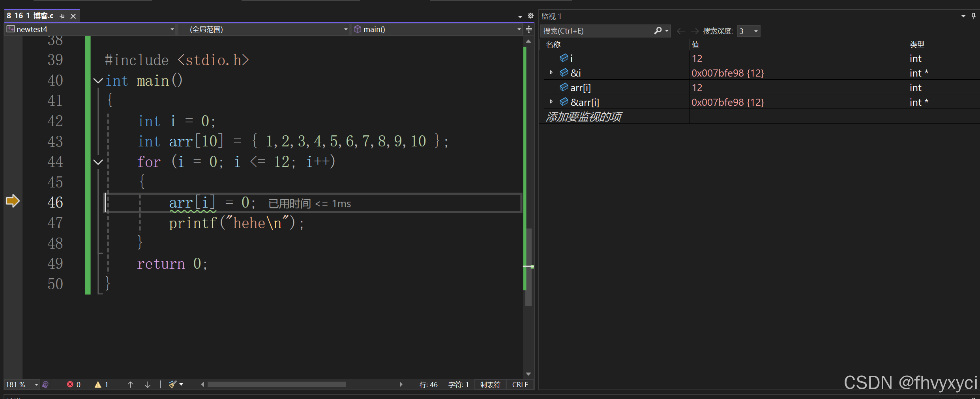Click the arr[i] = 0 statement on line 46
The width and height of the screenshot is (980, 399).
(212, 203)
